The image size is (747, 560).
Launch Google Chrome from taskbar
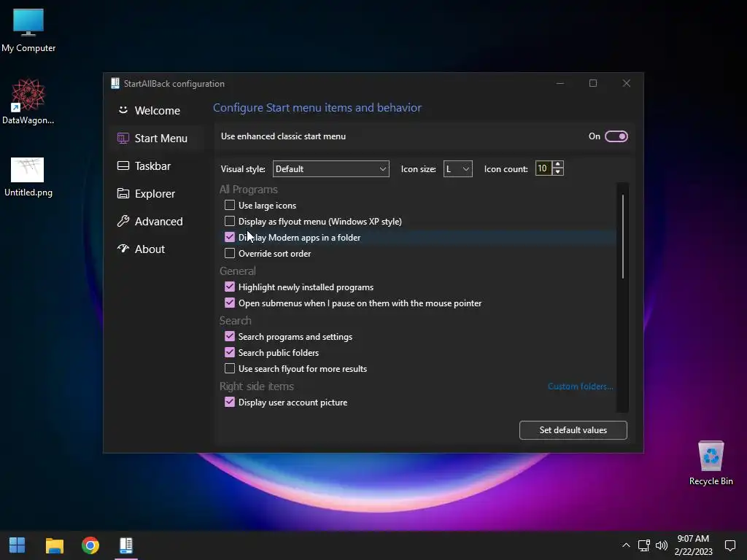point(90,545)
